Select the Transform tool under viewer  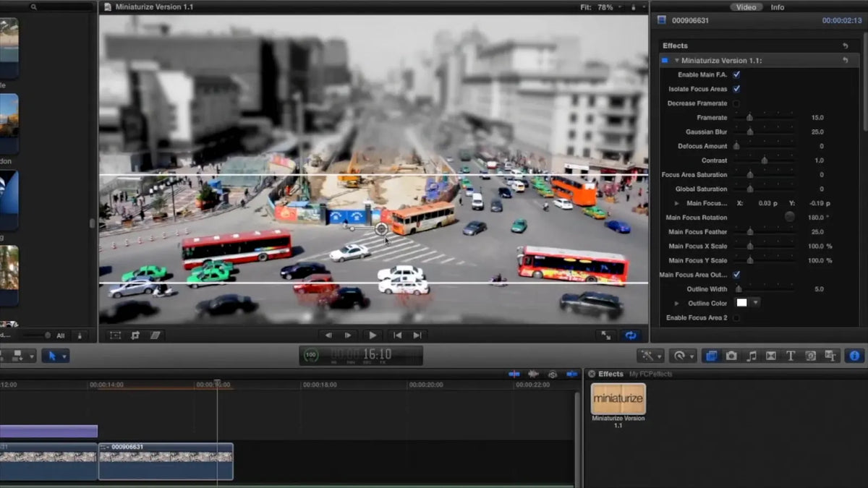pyautogui.click(x=115, y=335)
